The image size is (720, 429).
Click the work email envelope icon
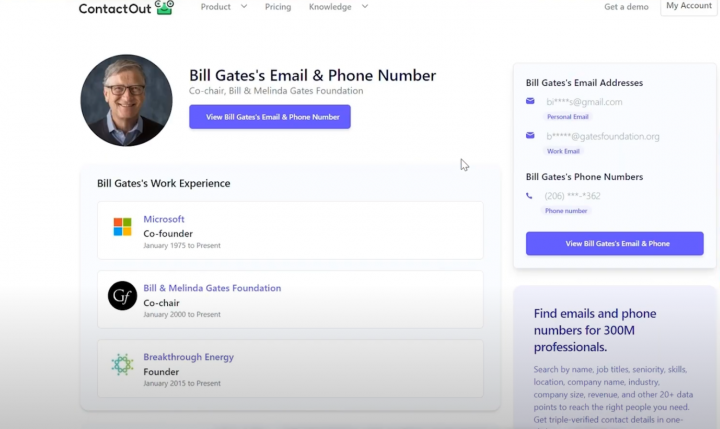tap(530, 135)
